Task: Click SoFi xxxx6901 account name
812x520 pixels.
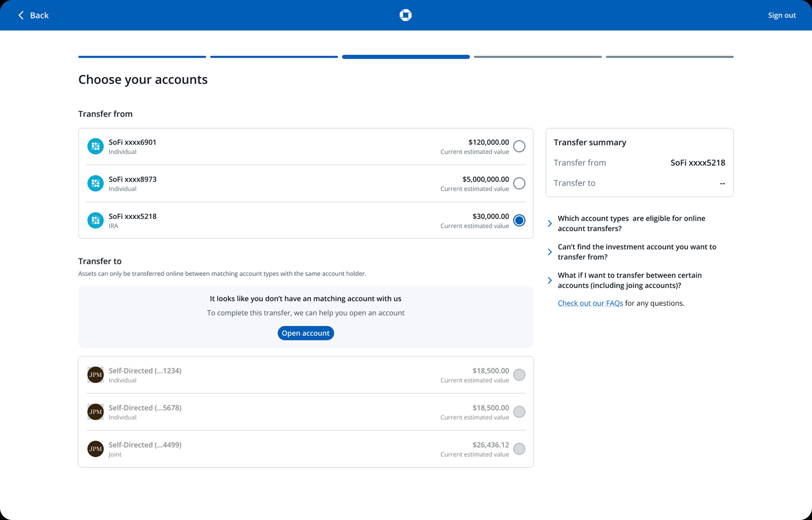Action: (x=132, y=142)
